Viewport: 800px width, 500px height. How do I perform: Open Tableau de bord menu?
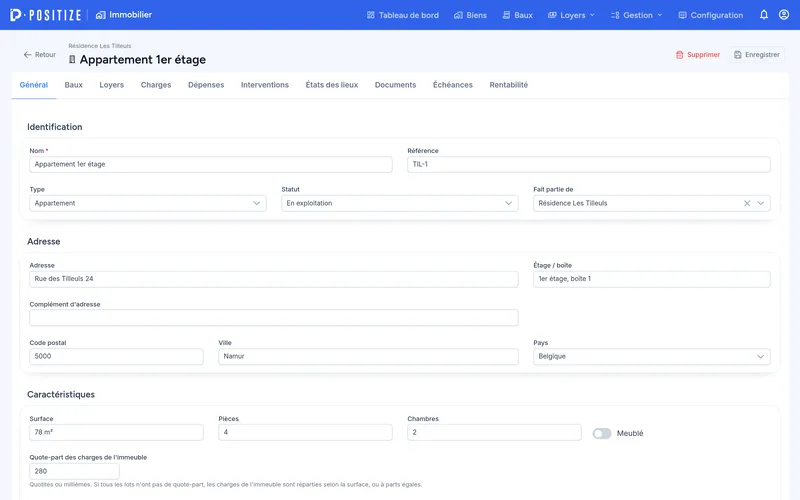pos(403,15)
